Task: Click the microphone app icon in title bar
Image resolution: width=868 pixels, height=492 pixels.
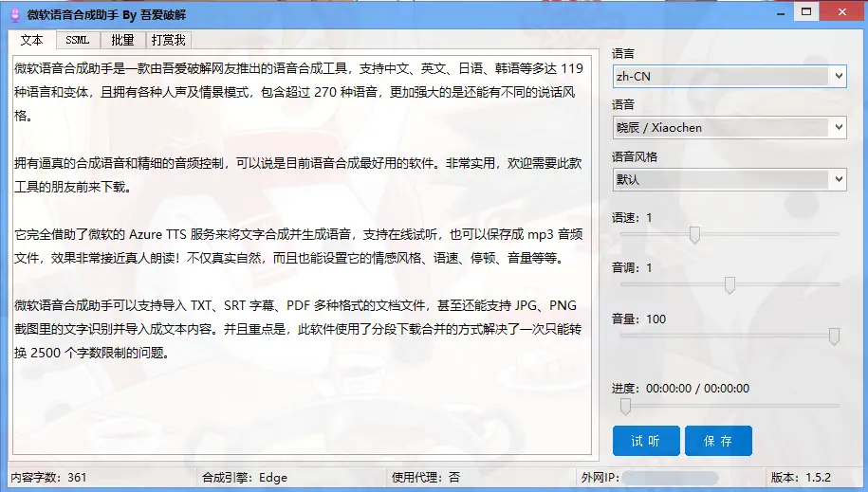Action: tap(15, 15)
